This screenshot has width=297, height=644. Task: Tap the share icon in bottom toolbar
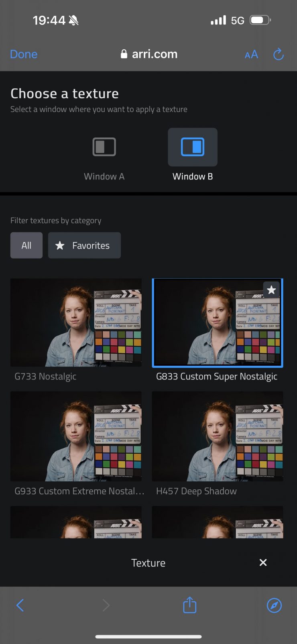tap(189, 605)
